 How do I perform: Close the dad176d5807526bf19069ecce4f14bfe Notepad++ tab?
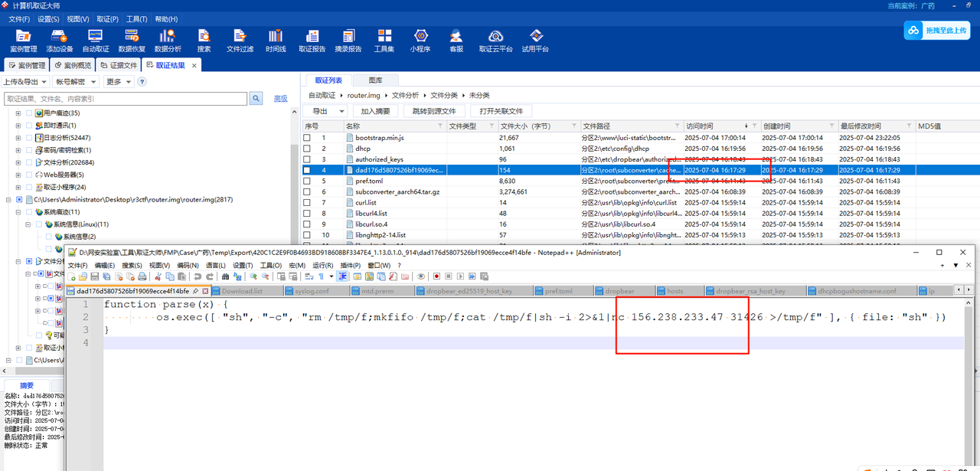pyautogui.click(x=205, y=291)
